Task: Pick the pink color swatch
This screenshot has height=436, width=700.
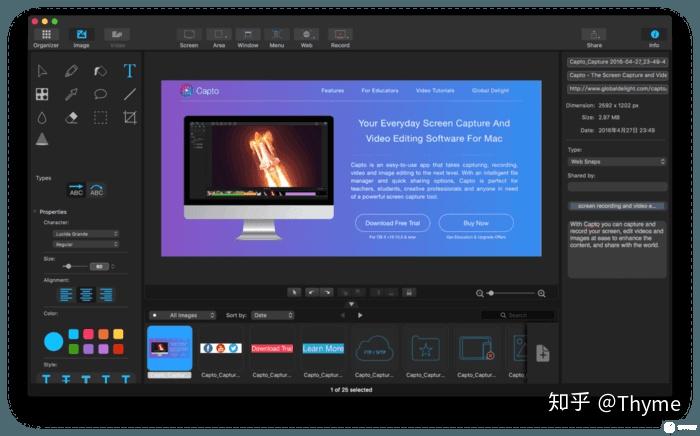Action: 88,334
